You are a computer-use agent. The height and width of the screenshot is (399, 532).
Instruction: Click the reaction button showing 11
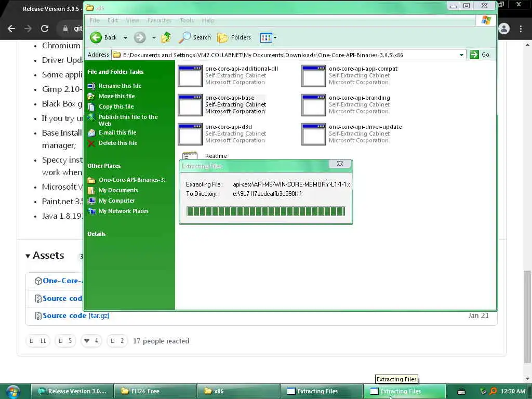[x=38, y=341]
